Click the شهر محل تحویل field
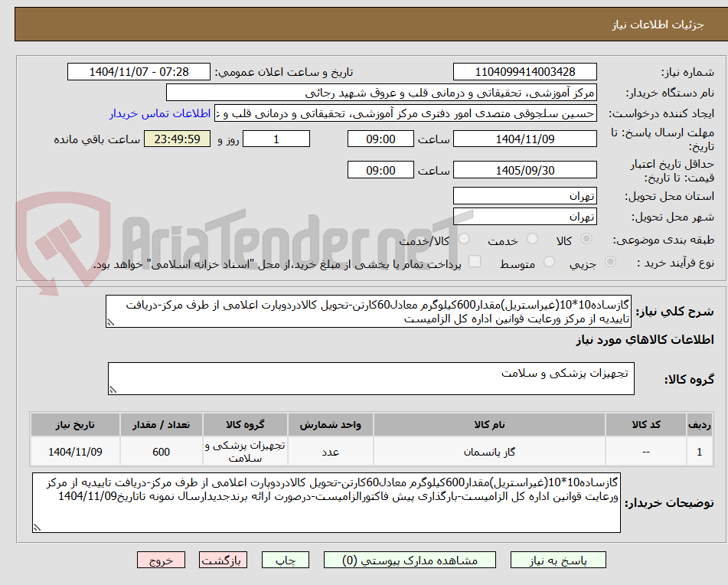This screenshot has height=585, width=728. tap(524, 217)
